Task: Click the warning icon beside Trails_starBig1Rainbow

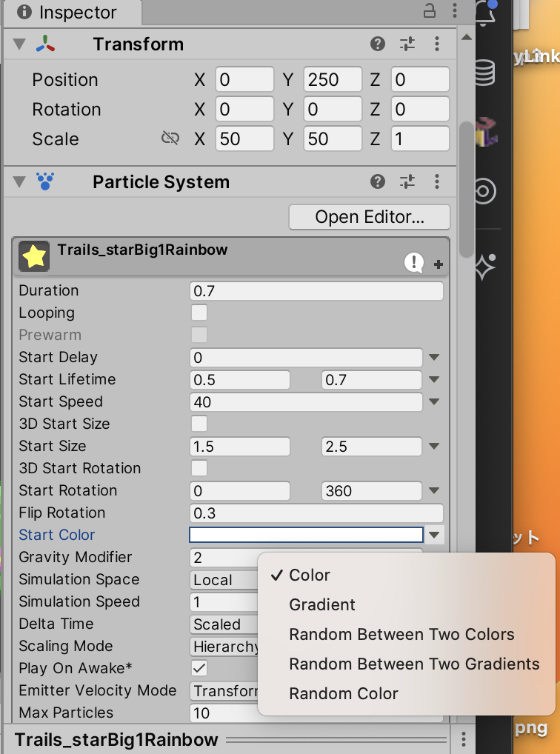Action: (x=414, y=263)
